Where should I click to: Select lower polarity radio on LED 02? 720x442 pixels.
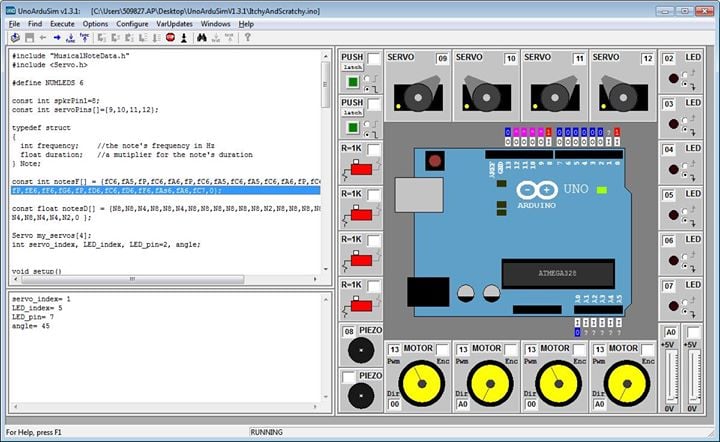pos(685,84)
